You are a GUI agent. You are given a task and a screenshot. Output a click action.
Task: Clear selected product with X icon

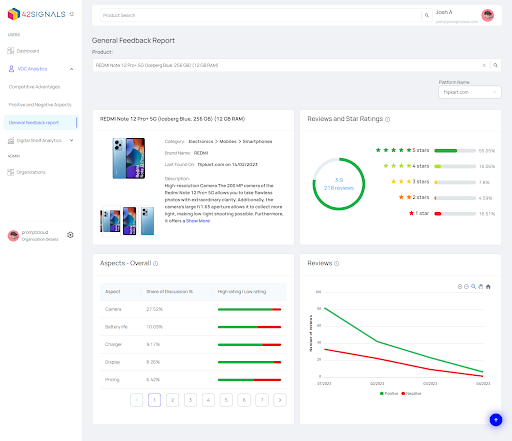coord(484,65)
